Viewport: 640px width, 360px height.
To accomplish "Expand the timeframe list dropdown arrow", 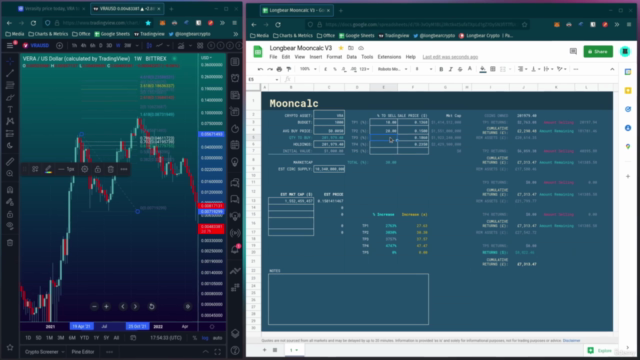I will [x=137, y=45].
